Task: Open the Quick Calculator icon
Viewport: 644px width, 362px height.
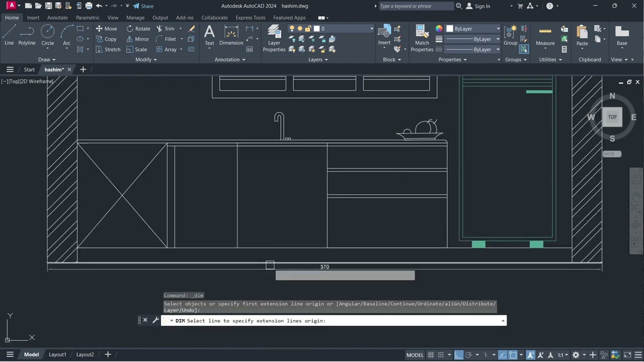Action: coord(564,50)
